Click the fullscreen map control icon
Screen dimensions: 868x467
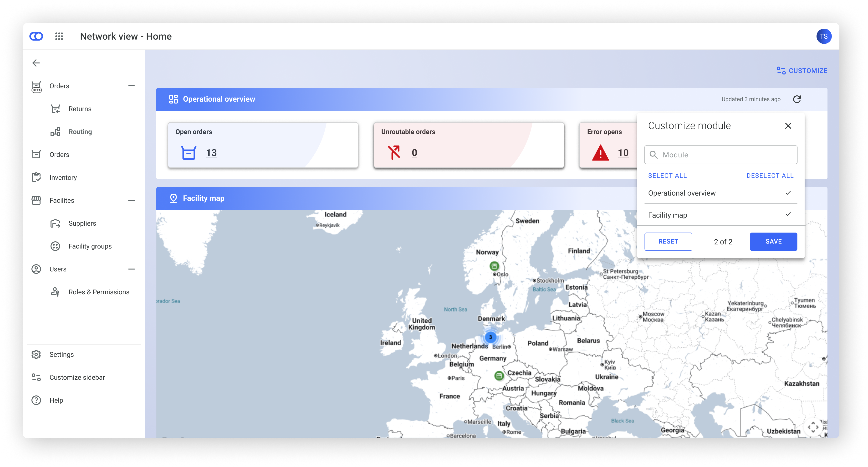point(813,427)
